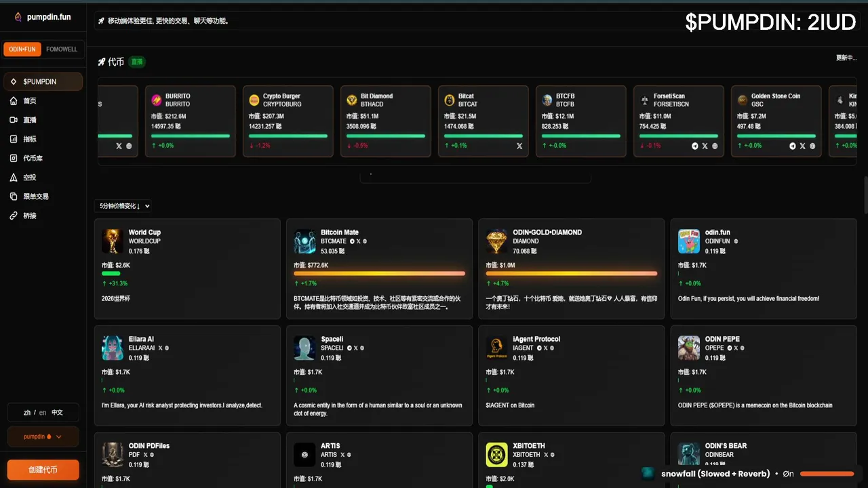Open the ODIN PEPE token title

(722, 339)
